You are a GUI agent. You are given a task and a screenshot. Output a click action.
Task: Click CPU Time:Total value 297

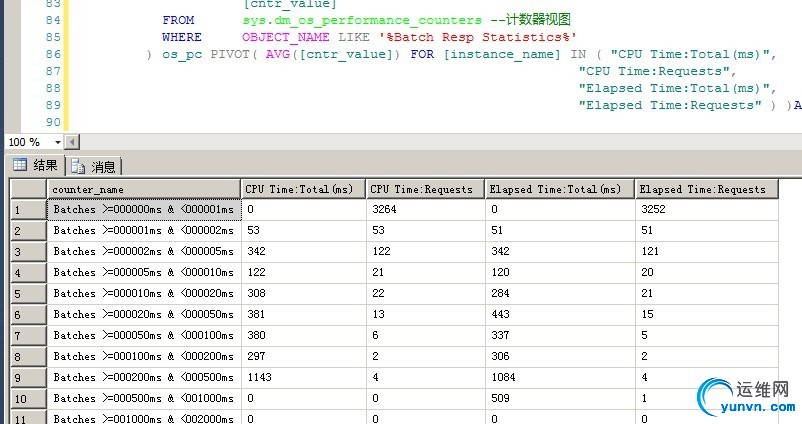click(304, 356)
